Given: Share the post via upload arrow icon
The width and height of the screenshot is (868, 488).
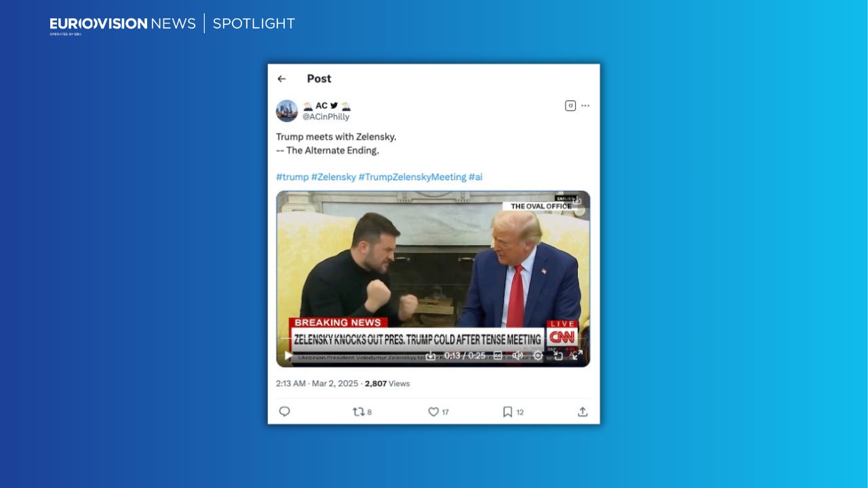Looking at the screenshot, I should 583,411.
